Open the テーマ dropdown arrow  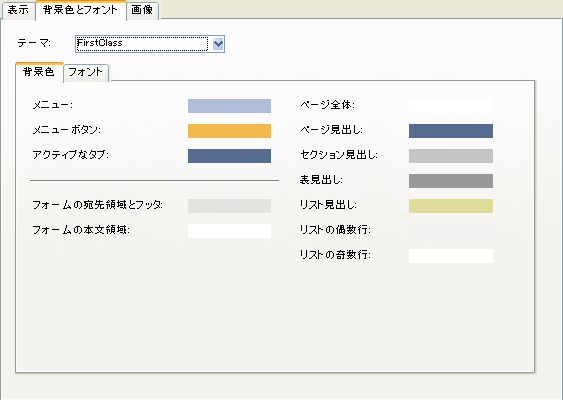tap(218, 44)
